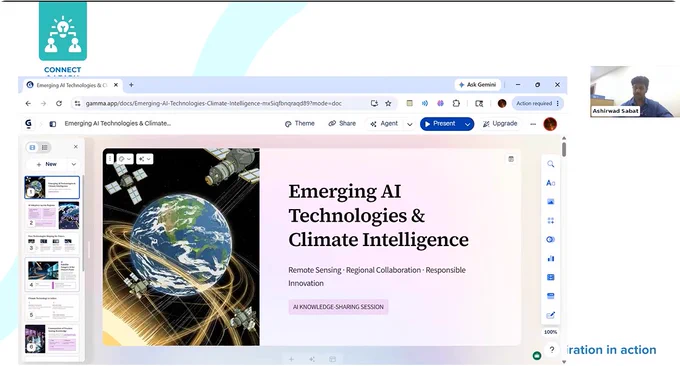
Task: Open the buttons and toggles widget panel
Action: pyautogui.click(x=550, y=239)
